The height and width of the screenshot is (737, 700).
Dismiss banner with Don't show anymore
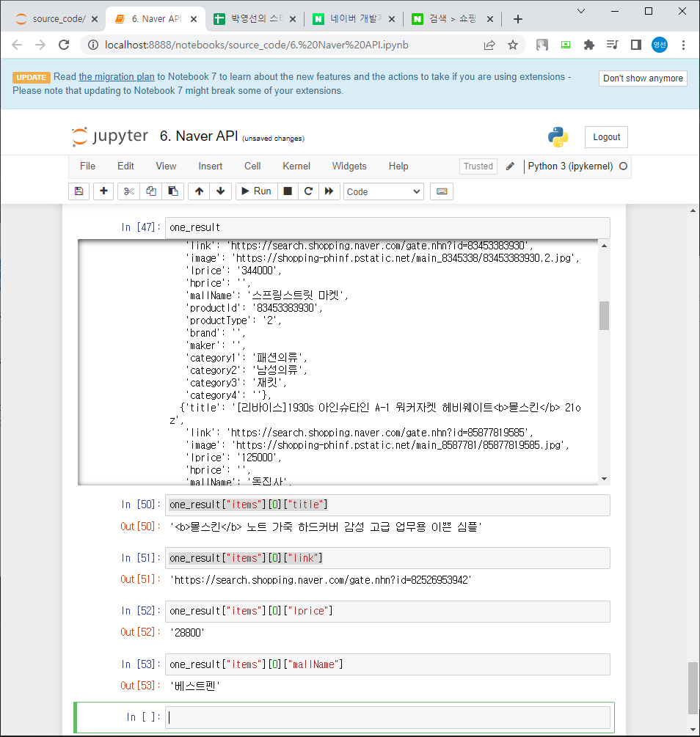click(643, 78)
